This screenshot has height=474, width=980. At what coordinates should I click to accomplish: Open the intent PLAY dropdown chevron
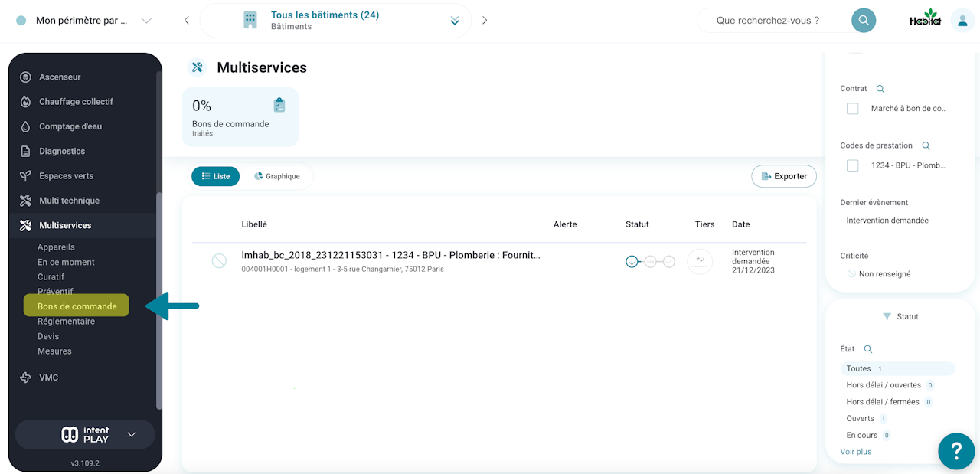[131, 435]
